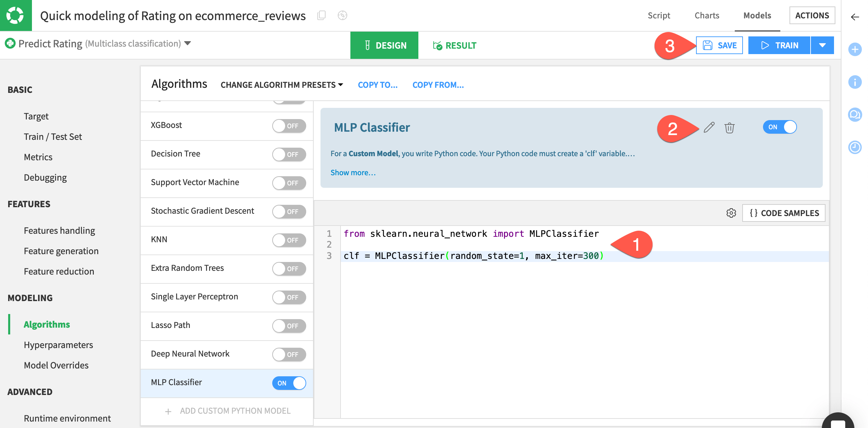Copy the project title using the duplicate icon
Screen dimensions: 868x428
coord(321,15)
